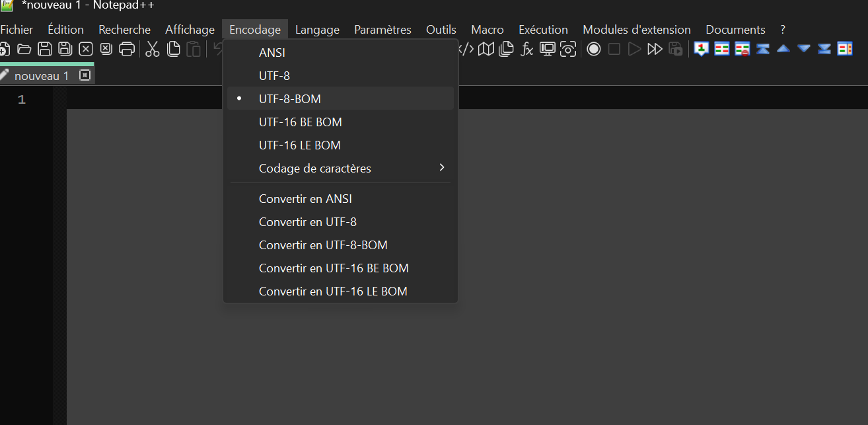Select UTF-8 encoding option
Screen dimensions: 868x425
(340, 76)
